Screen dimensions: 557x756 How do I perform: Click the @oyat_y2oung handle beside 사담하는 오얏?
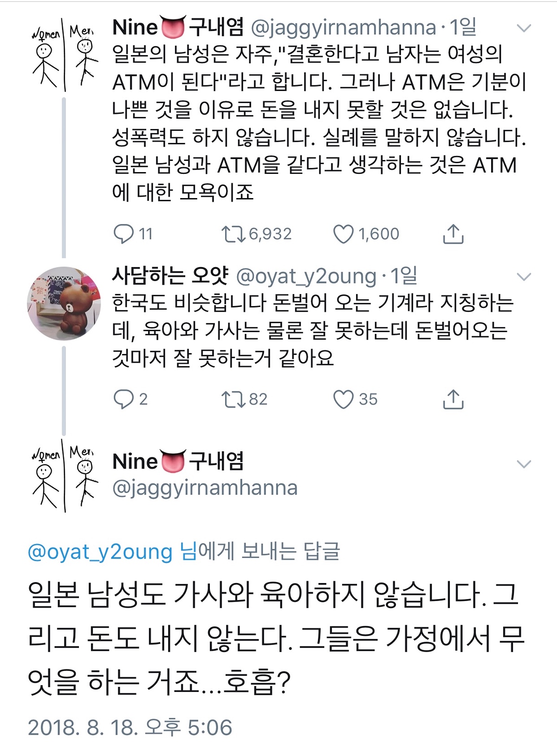306,276
